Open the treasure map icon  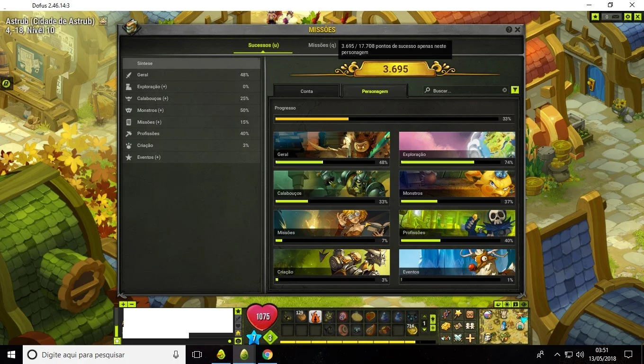click(x=458, y=326)
